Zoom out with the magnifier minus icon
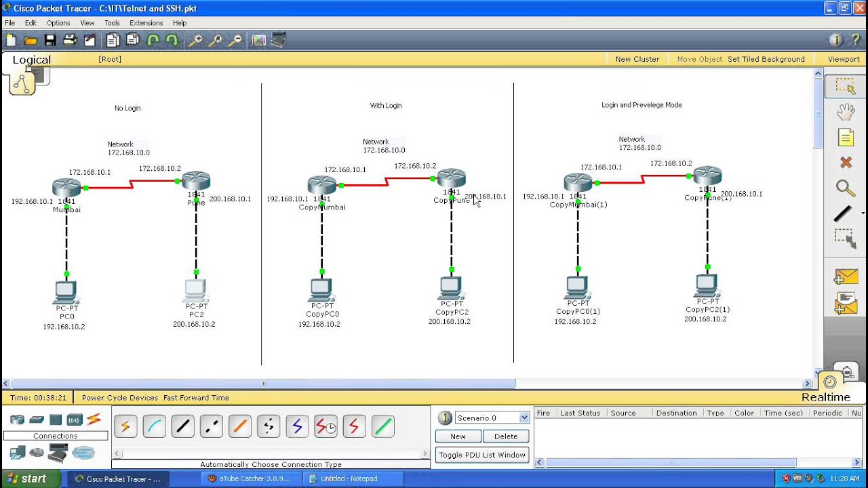Screen dimensions: 868x488 (x=235, y=41)
